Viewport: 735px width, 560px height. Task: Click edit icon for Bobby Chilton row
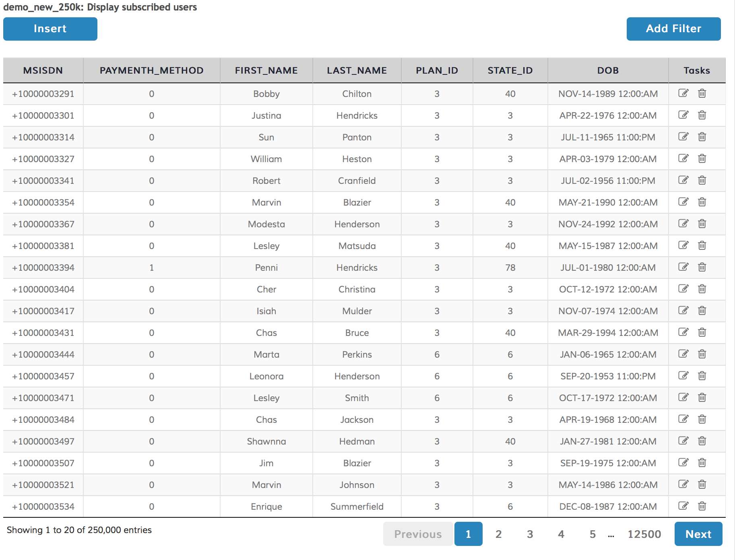point(683,93)
